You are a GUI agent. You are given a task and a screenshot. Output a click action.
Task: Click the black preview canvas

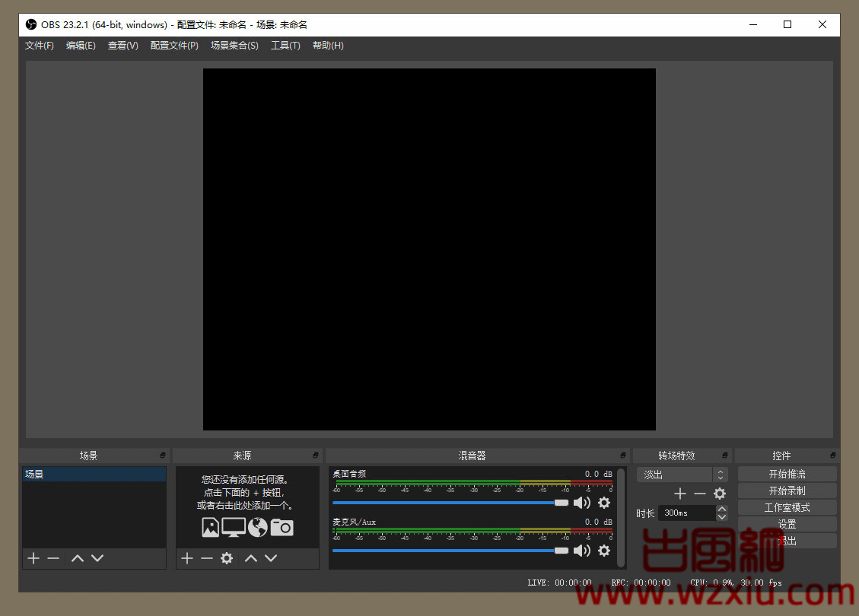click(x=429, y=249)
